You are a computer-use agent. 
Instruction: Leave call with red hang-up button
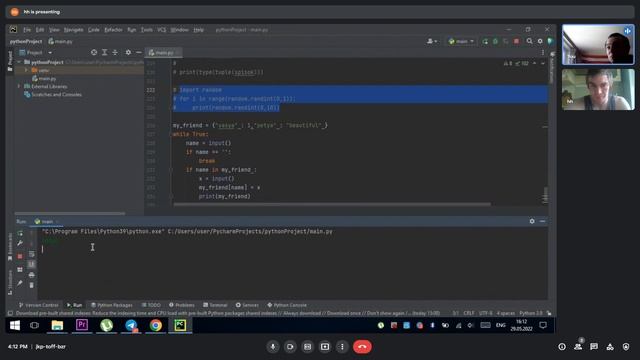click(x=362, y=347)
